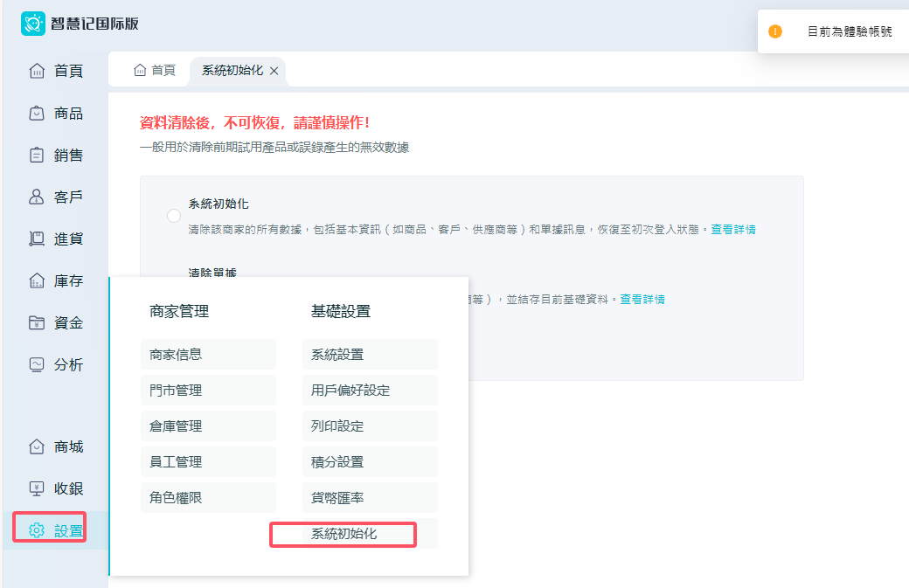The height and width of the screenshot is (588, 909).
Task: Select the 資金 wallet icon
Action: click(x=37, y=322)
